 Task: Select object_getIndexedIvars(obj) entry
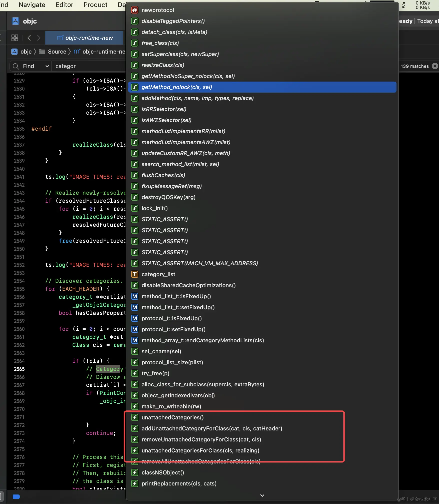[x=262, y=395]
